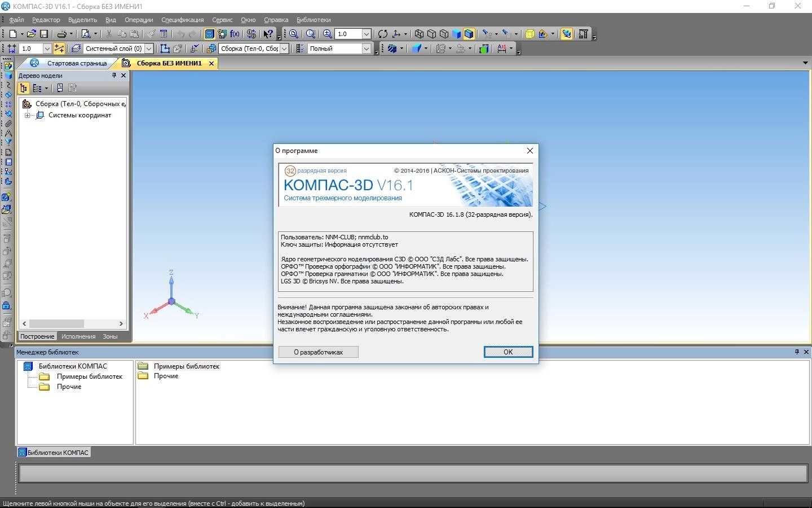Viewport: 812px width, 508px height.
Task: Select shaded display mode blue cube icon
Action: [456, 34]
